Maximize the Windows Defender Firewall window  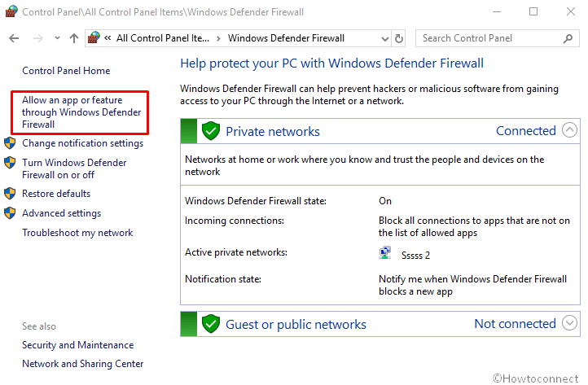click(x=533, y=11)
